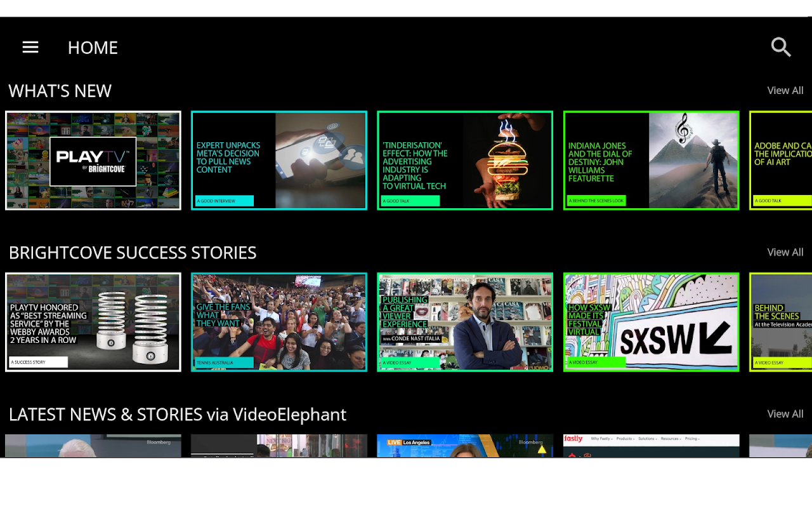Screen dimensions: 812x508
Task: Open the 'Tinderisation' effect advertising talk
Action: (465, 161)
